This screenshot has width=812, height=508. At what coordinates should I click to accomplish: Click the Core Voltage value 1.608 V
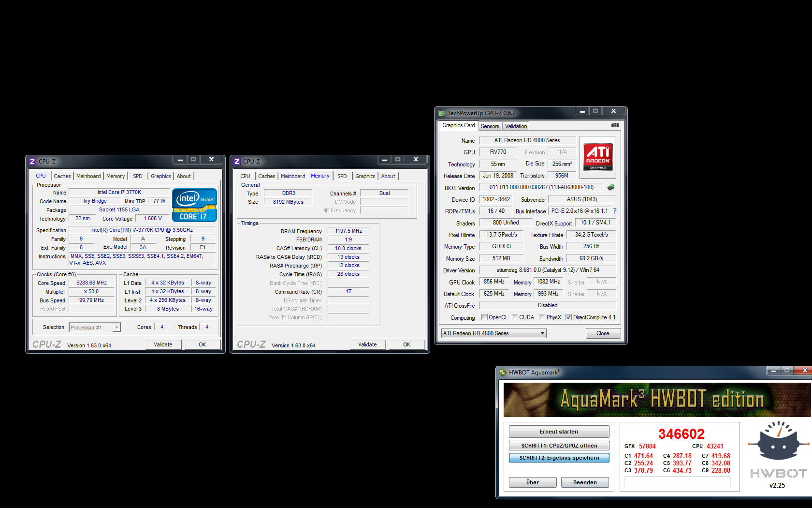[153, 219]
